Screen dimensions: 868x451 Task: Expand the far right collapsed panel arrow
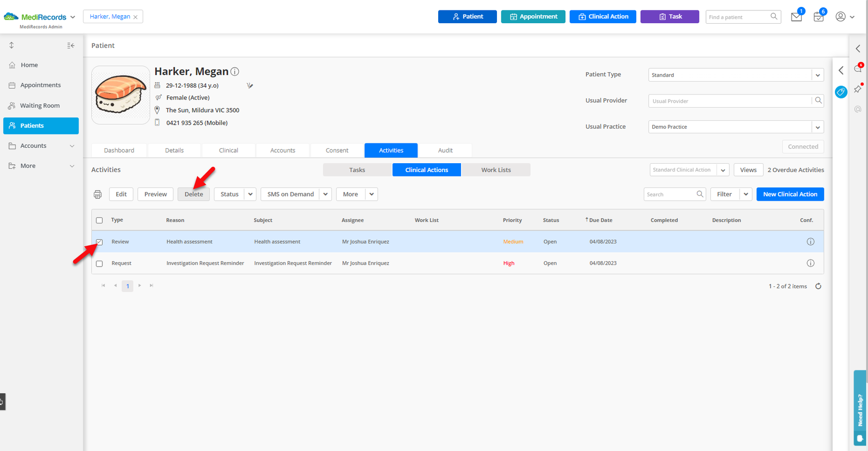coord(858,48)
